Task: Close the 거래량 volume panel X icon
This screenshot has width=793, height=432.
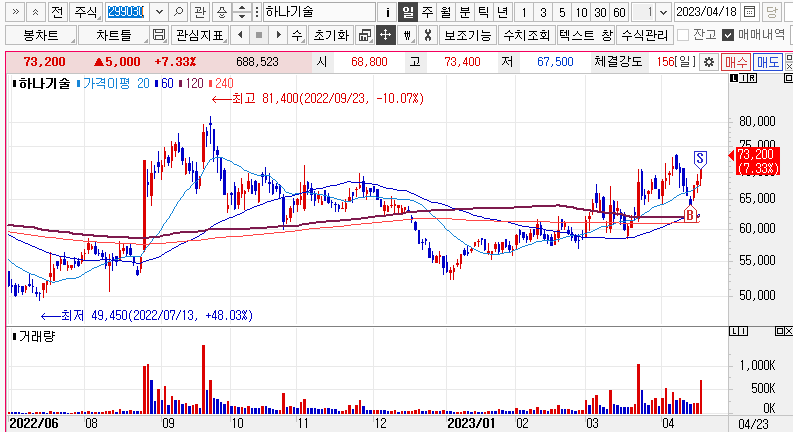Action: tap(788, 331)
